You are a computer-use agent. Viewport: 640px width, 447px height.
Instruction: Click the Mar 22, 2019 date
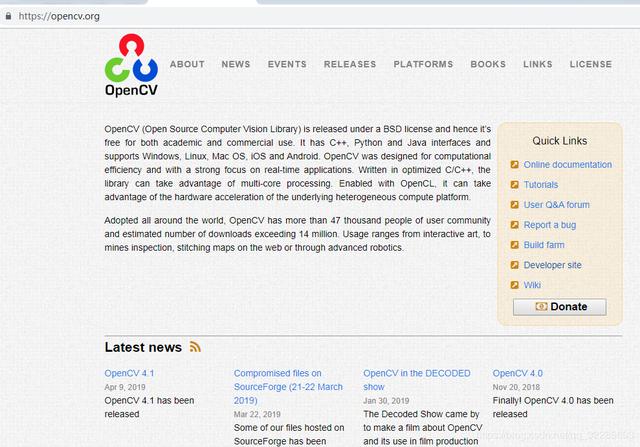(257, 414)
